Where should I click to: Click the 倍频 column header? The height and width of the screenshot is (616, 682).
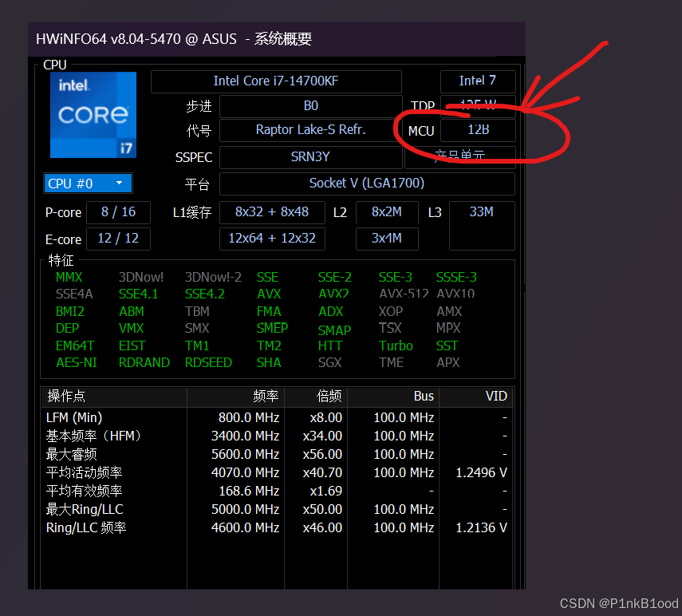[316, 397]
